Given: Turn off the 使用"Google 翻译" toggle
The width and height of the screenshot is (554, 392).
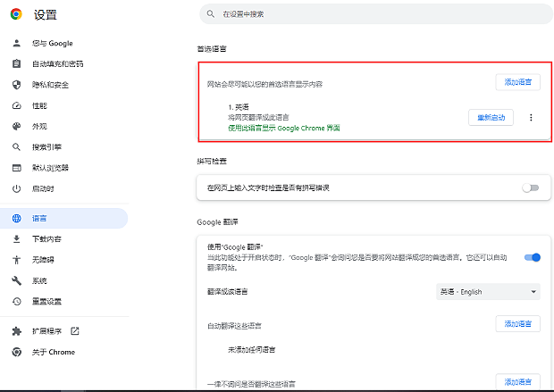Looking at the screenshot, I should (x=532, y=258).
